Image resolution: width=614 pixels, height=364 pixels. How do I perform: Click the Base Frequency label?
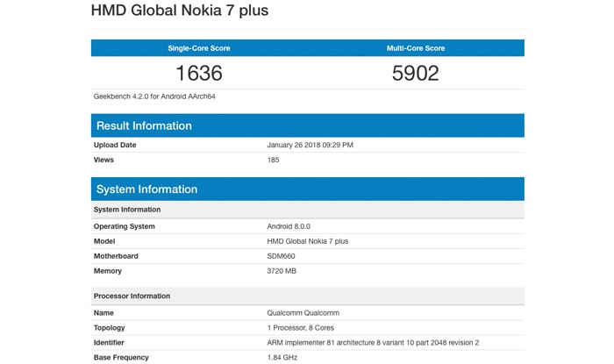point(121,357)
